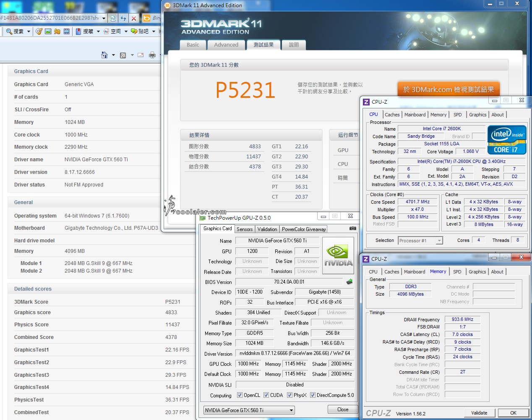Click the 物理分數 11437 result row
The image size is (532, 420).
click(225, 157)
